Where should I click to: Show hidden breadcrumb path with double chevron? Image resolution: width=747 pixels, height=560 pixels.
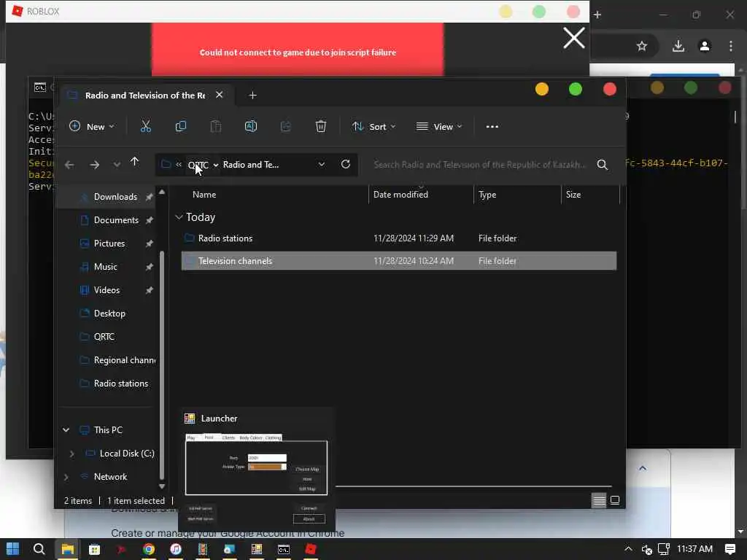point(179,164)
